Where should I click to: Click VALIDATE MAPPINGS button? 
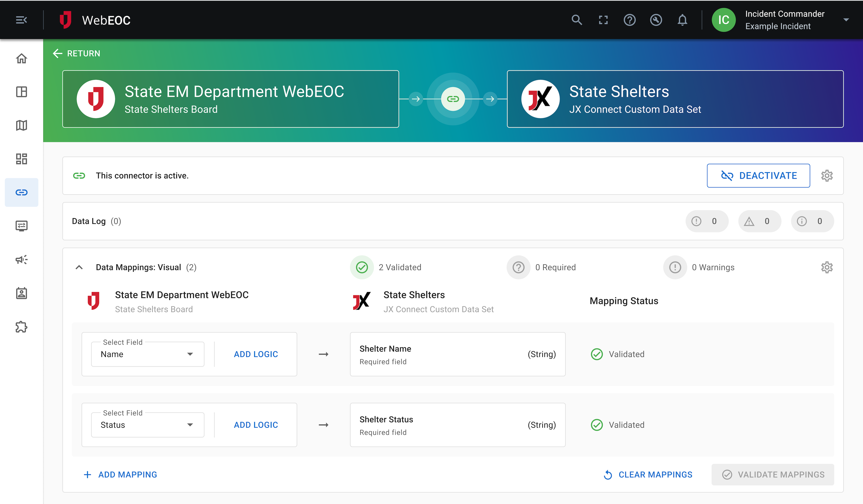[773, 475]
